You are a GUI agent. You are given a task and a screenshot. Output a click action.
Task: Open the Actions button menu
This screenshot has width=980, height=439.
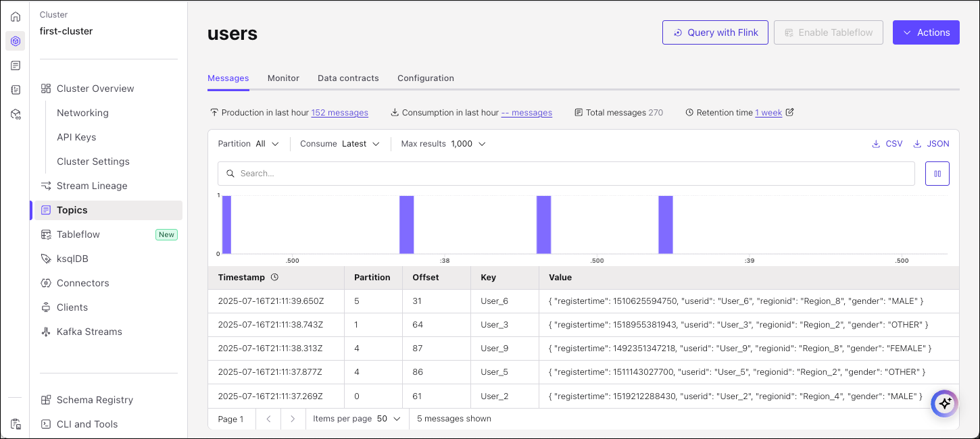point(926,32)
